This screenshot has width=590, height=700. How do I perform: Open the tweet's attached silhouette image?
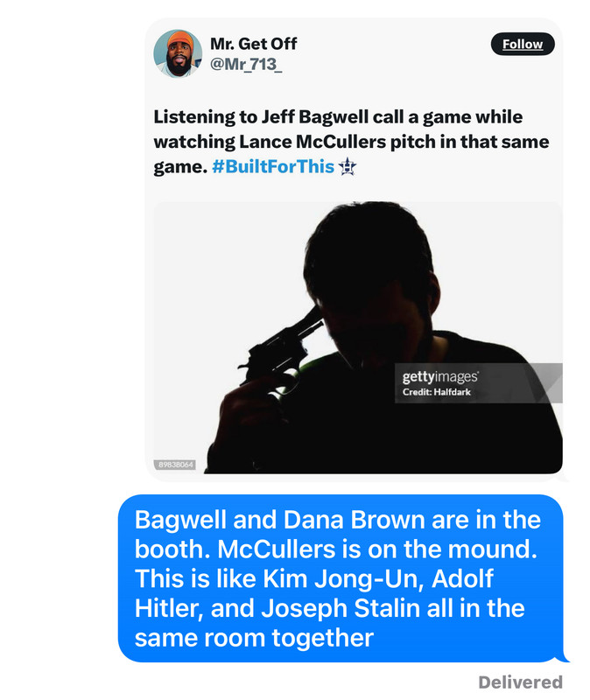coord(358,338)
